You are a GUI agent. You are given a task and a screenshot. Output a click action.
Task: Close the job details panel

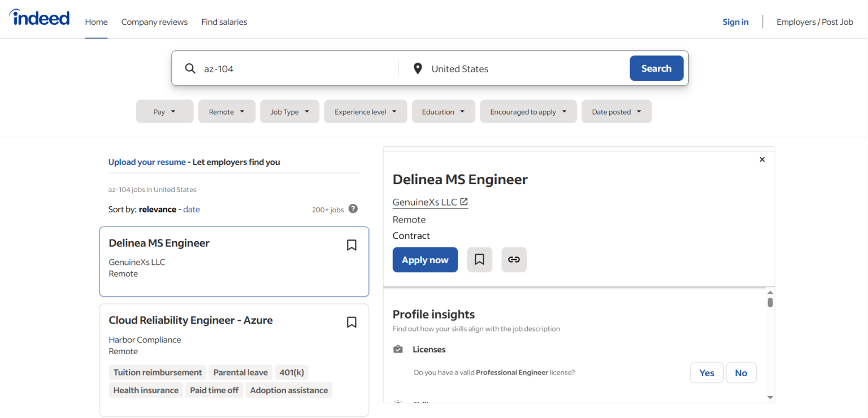coord(762,160)
